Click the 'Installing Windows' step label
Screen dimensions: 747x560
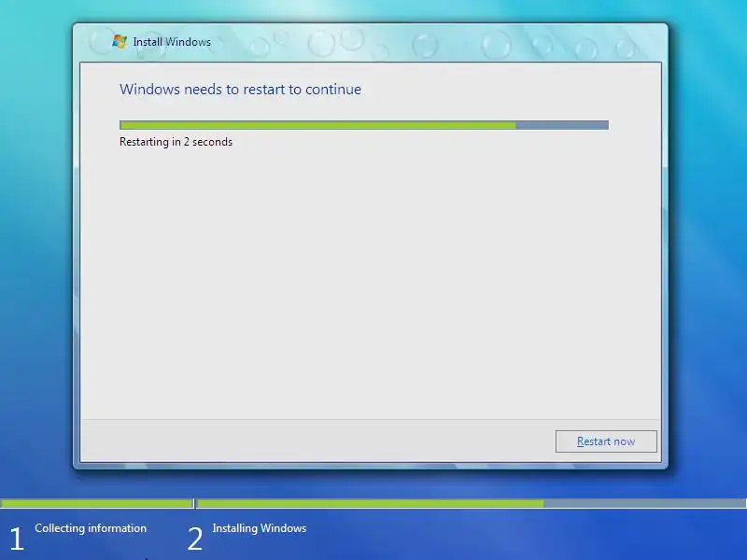(x=260, y=528)
